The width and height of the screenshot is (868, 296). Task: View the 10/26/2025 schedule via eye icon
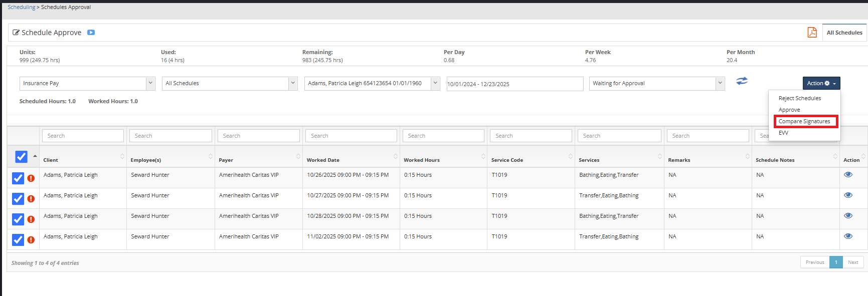[848, 175]
